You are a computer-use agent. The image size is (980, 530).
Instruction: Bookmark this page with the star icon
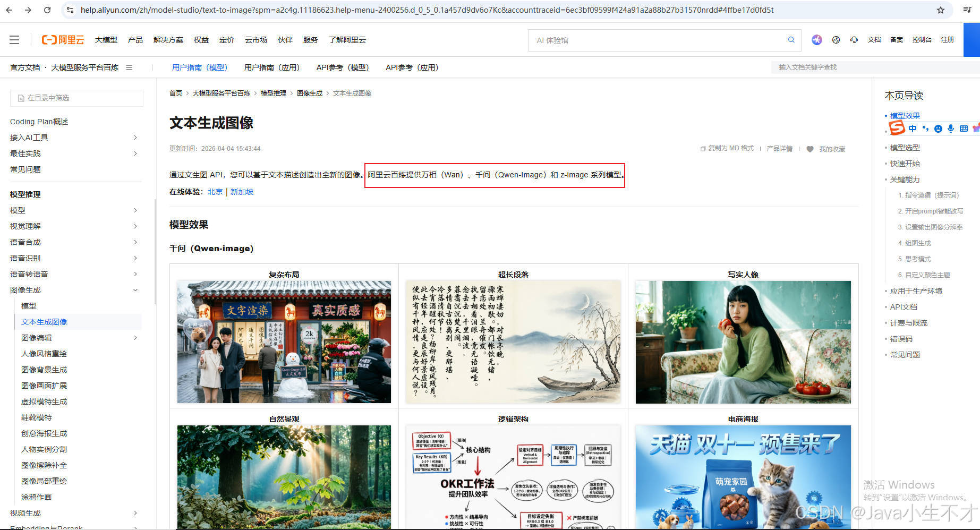pos(941,10)
